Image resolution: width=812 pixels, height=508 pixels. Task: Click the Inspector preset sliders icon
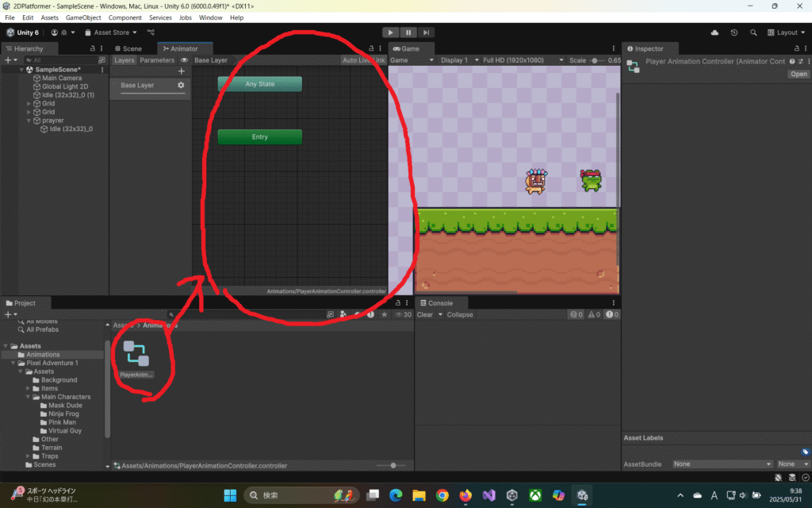[801, 61]
